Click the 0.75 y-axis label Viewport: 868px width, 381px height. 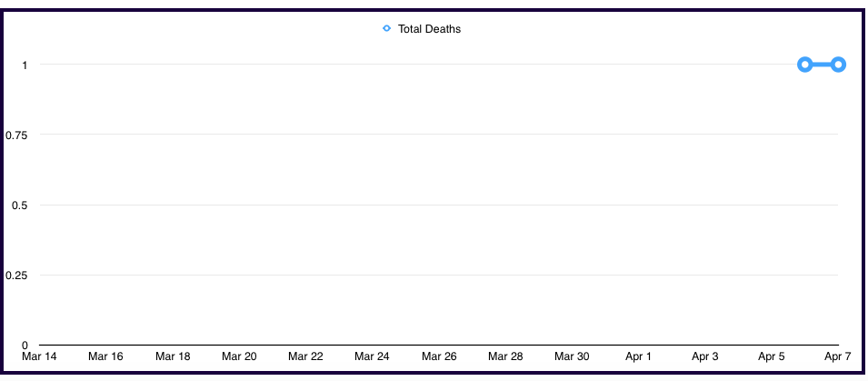click(x=16, y=135)
